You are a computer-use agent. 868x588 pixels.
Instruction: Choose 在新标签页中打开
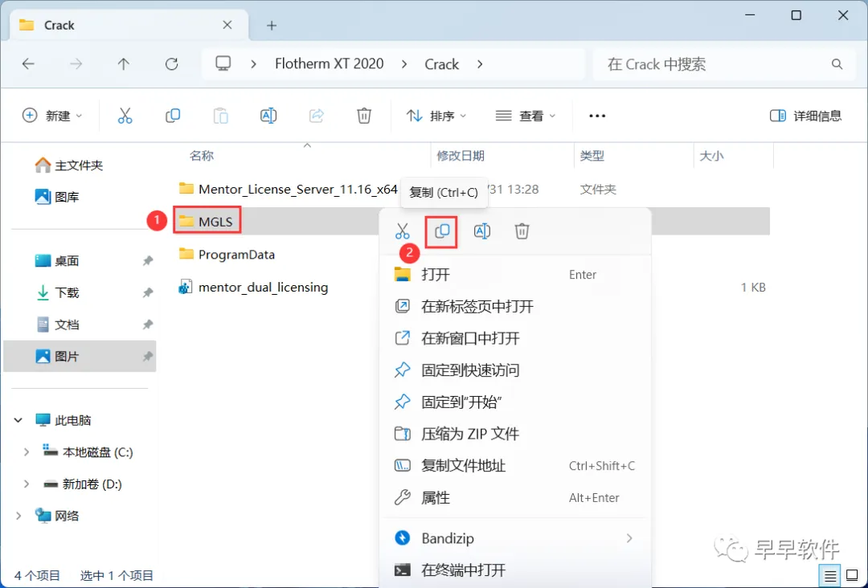tap(515, 306)
